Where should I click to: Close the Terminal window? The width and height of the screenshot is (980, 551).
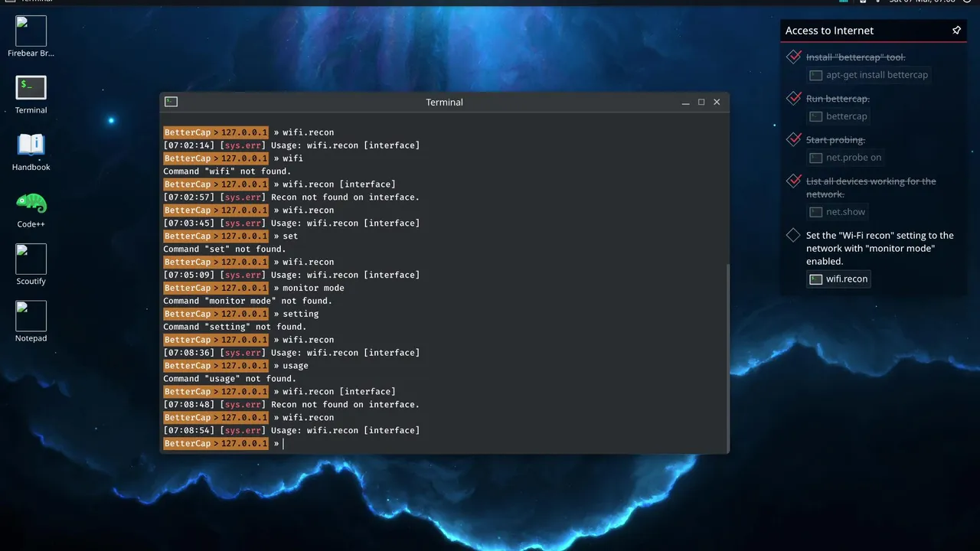point(717,102)
